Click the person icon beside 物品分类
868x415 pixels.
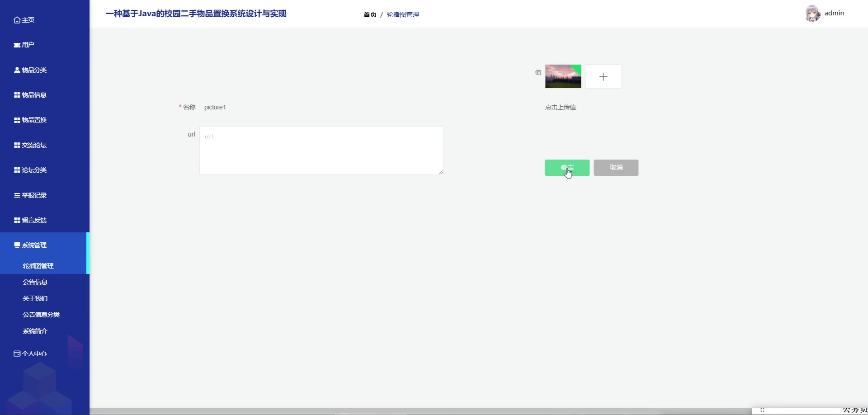tap(17, 70)
